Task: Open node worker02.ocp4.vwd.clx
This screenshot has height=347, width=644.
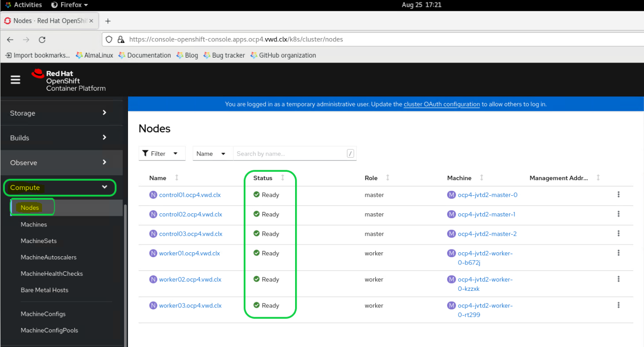Action: pyautogui.click(x=190, y=280)
